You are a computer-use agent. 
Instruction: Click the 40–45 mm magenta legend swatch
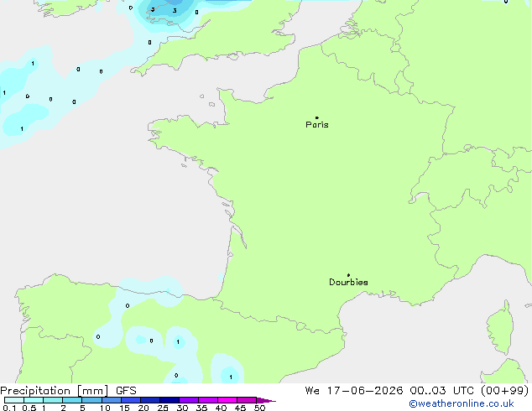pyautogui.click(x=227, y=400)
